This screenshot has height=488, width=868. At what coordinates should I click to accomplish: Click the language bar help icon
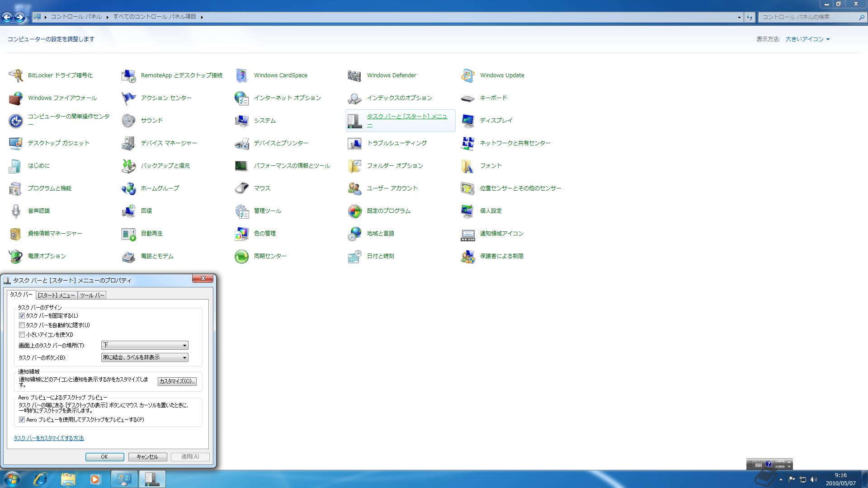pos(768,464)
